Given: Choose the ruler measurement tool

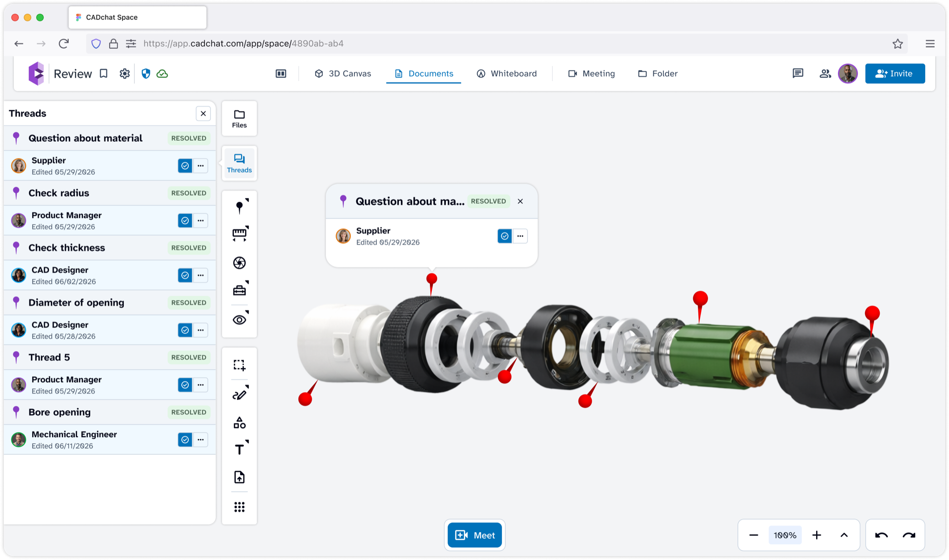Looking at the screenshot, I should pos(240,234).
